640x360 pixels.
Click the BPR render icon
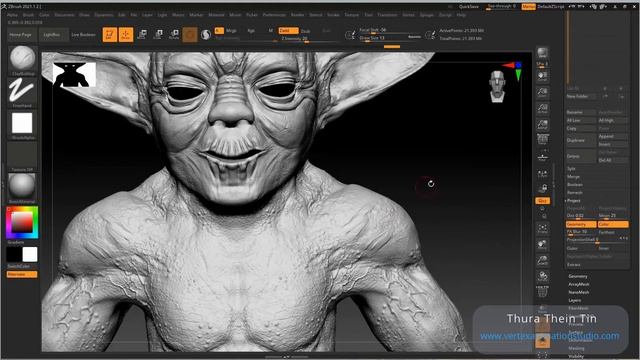coord(542,53)
